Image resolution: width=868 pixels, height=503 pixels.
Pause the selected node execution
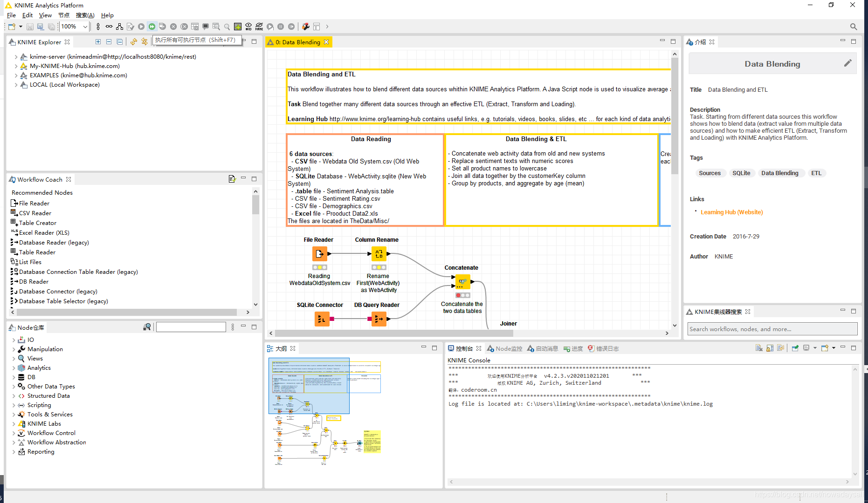point(281,27)
